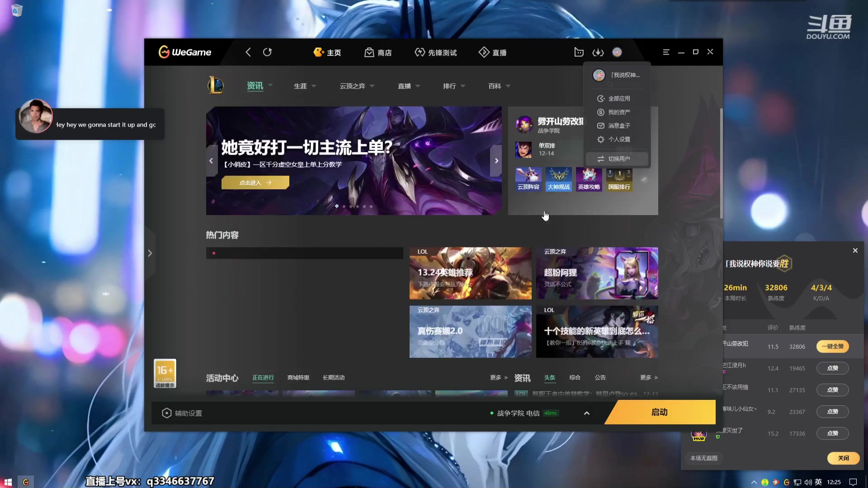Open the hamburger menu icon
Screen dimensions: 868x488
click(x=666, y=52)
